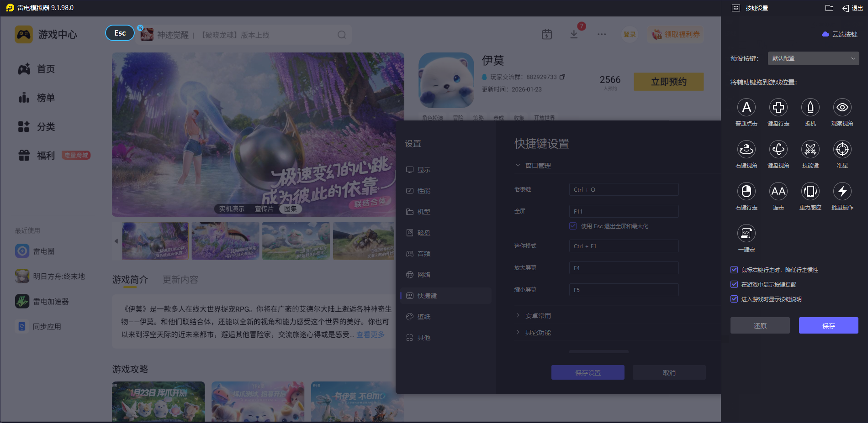Screen dimensions: 868x423
Task: Click the 老板键 Ctrl + Q shortcut field
Action: pyautogui.click(x=624, y=190)
